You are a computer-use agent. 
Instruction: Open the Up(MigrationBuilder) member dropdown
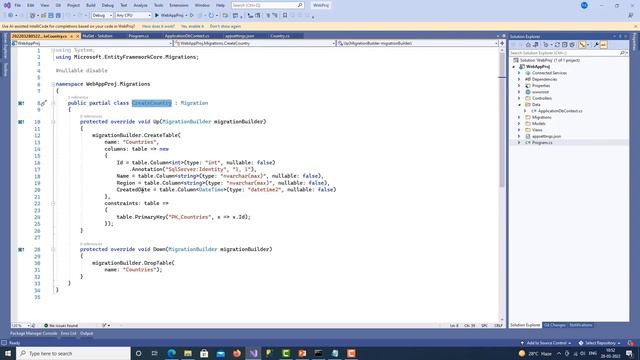[418, 43]
